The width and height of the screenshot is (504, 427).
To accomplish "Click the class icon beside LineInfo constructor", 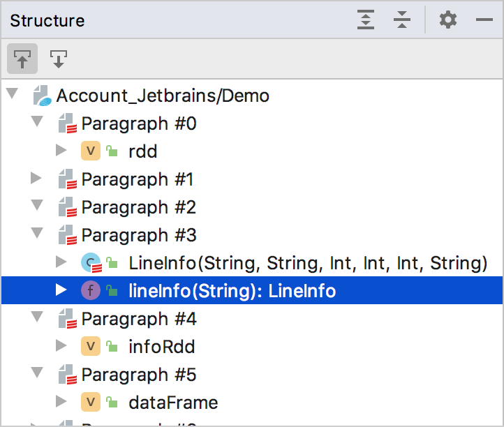I will click(91, 263).
